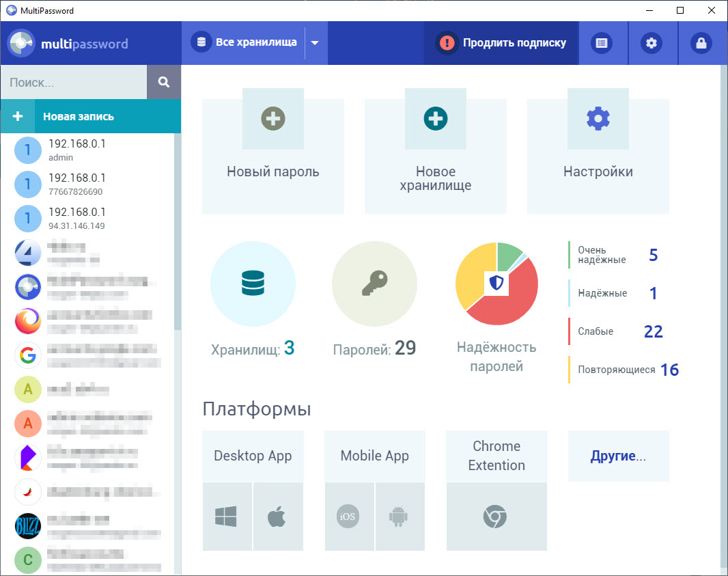The width and height of the screenshot is (728, 576).
Task: Select entry with Blizzard icon
Action: pos(87,526)
